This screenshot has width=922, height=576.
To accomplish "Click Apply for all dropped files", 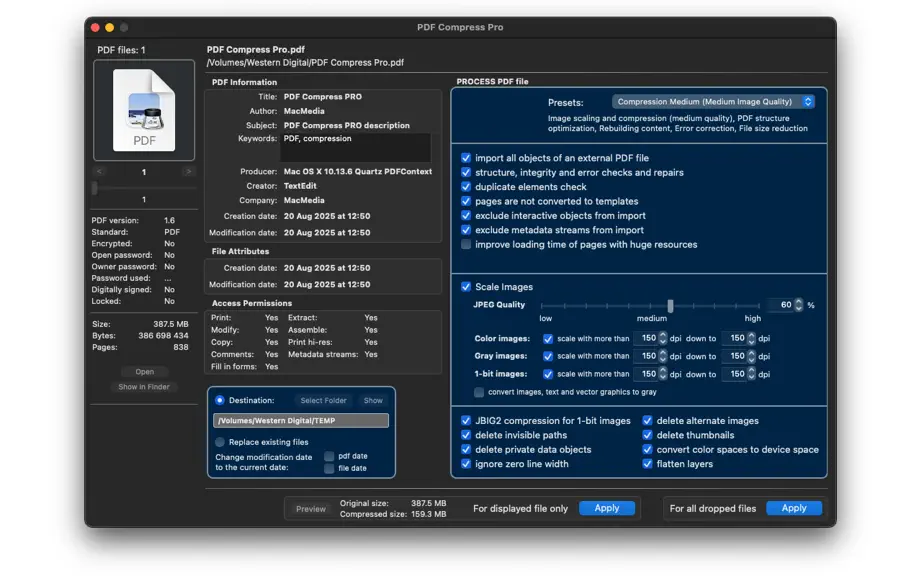I will (794, 508).
